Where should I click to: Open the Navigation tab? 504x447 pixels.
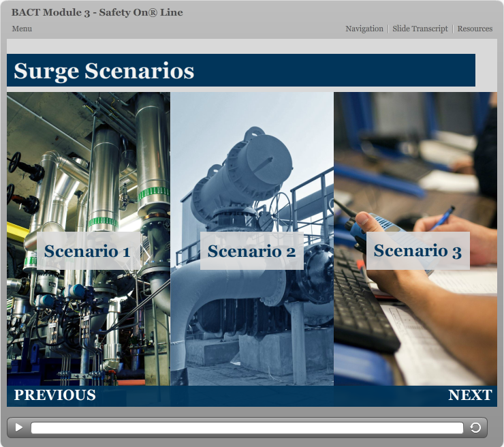(x=364, y=29)
